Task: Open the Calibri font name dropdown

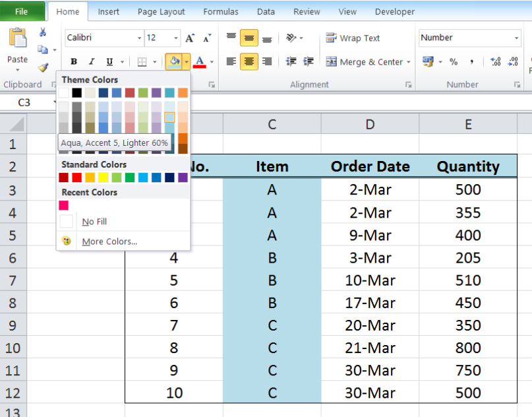Action: click(139, 38)
